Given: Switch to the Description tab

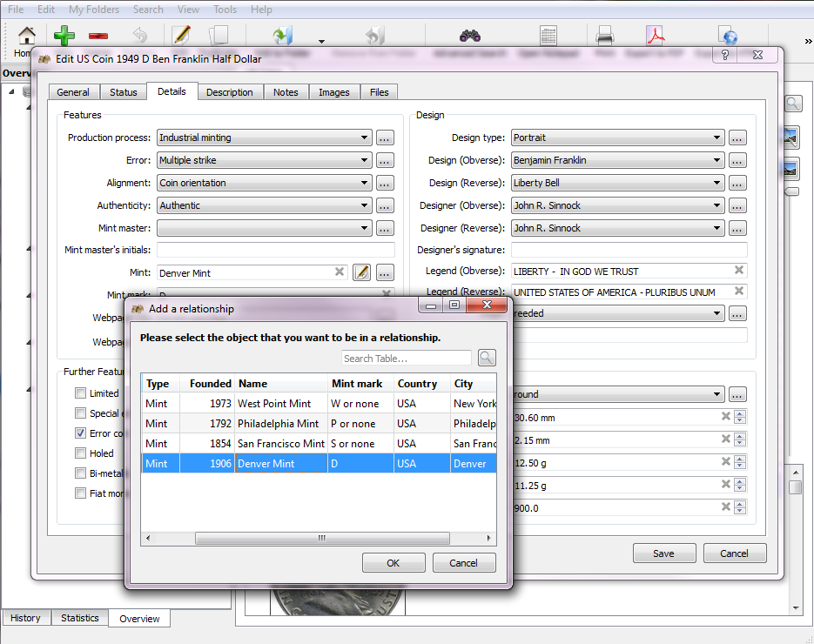Looking at the screenshot, I should click(230, 92).
